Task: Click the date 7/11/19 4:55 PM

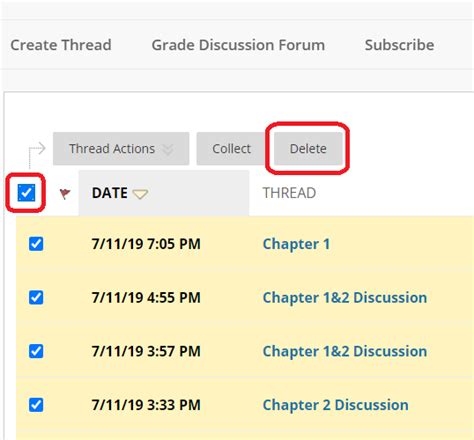Action: [x=146, y=298]
